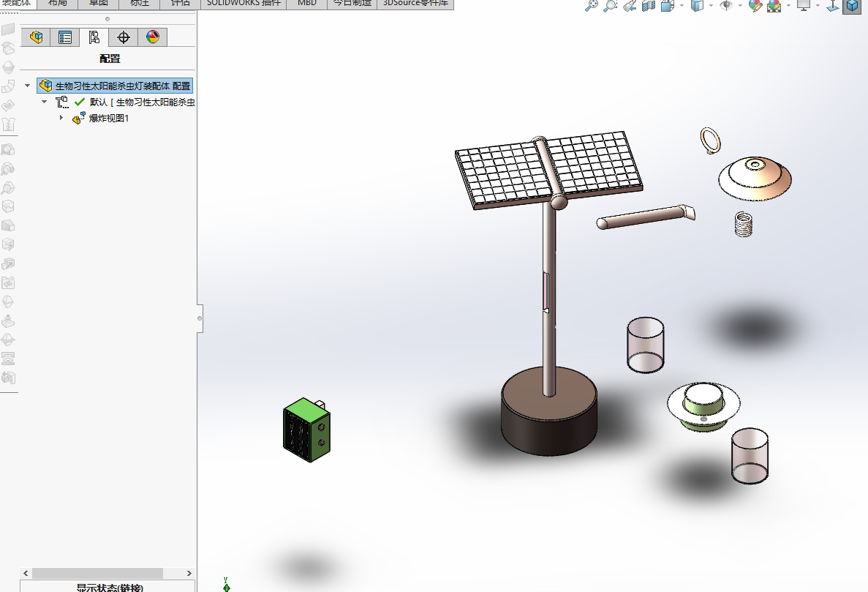The height and width of the screenshot is (592, 868).
Task: Switch to the SOLIDWORKS 插件 tab
Action: 244,3
